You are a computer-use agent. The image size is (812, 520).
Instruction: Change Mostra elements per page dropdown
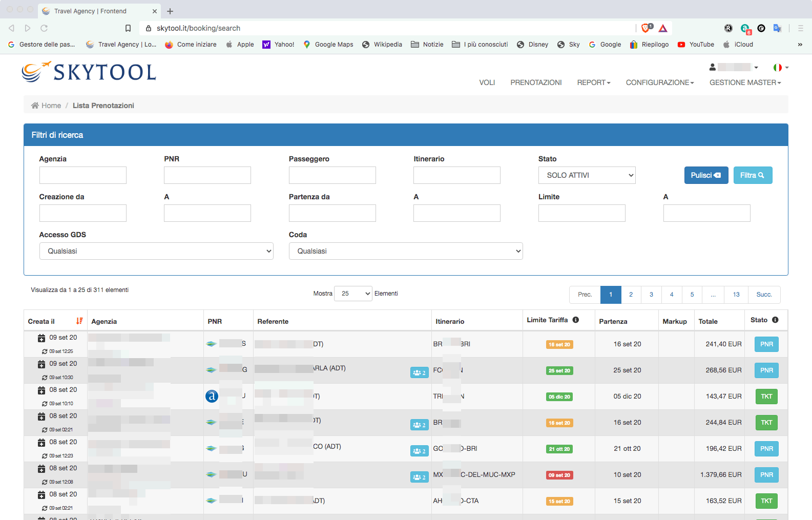pos(353,294)
